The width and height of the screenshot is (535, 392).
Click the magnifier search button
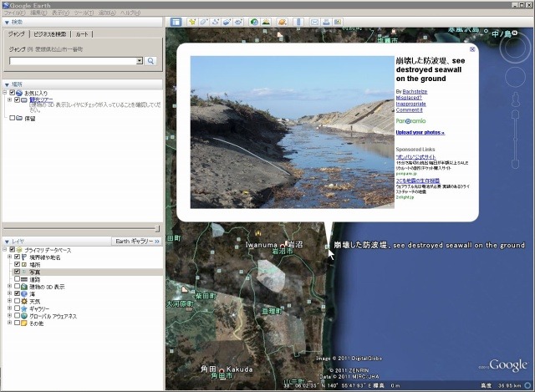click(x=150, y=61)
